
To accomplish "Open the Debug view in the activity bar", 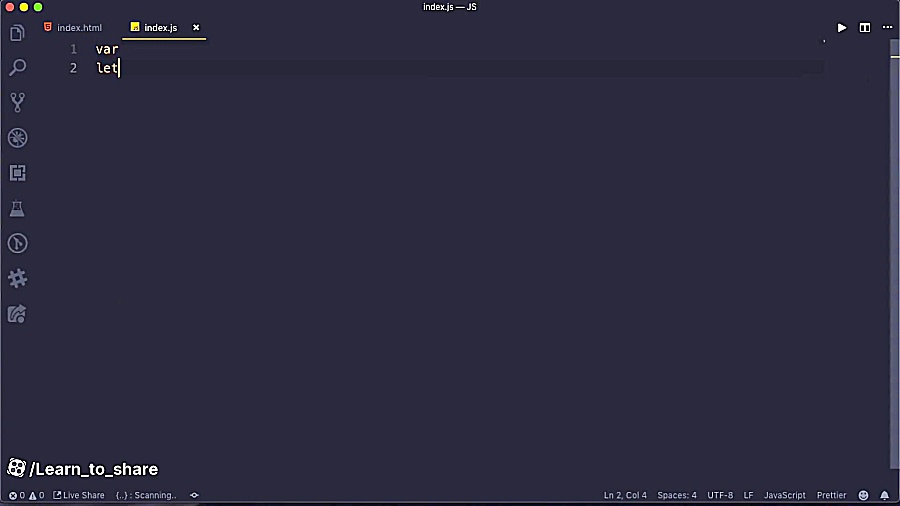I will (17, 138).
